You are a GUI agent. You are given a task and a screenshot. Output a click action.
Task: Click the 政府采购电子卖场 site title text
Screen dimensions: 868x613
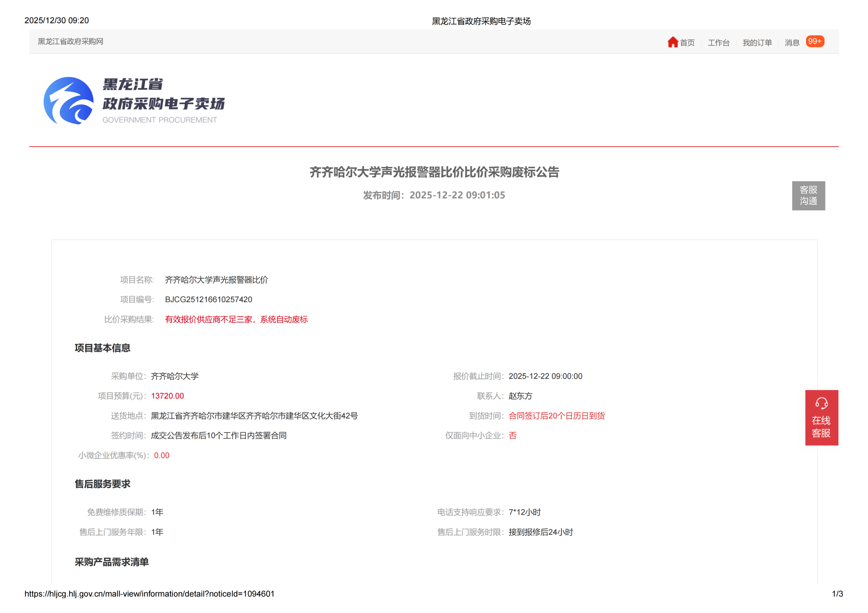tap(164, 103)
